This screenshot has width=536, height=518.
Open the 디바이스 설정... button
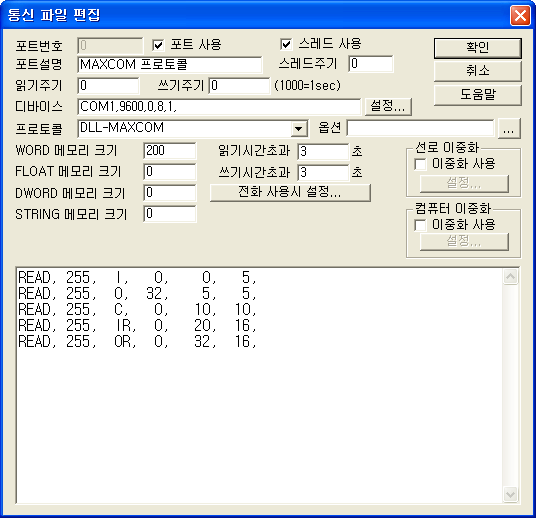[388, 107]
